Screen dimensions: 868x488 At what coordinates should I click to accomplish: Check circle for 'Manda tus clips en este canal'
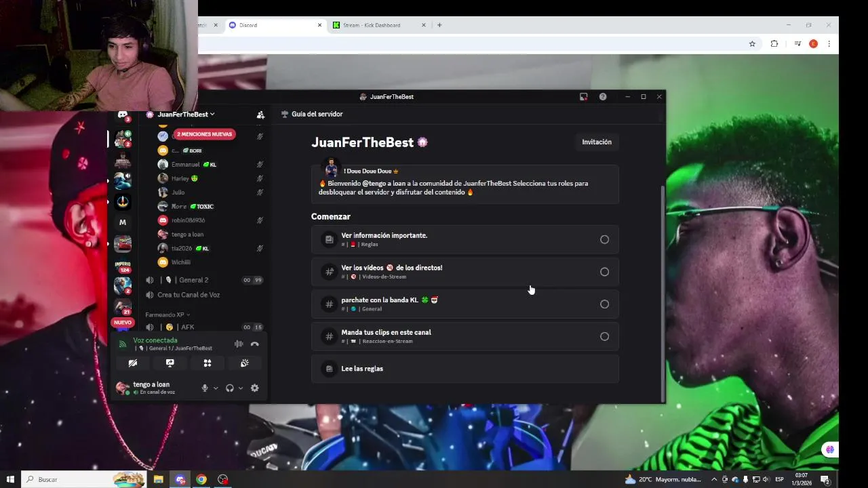604,337
